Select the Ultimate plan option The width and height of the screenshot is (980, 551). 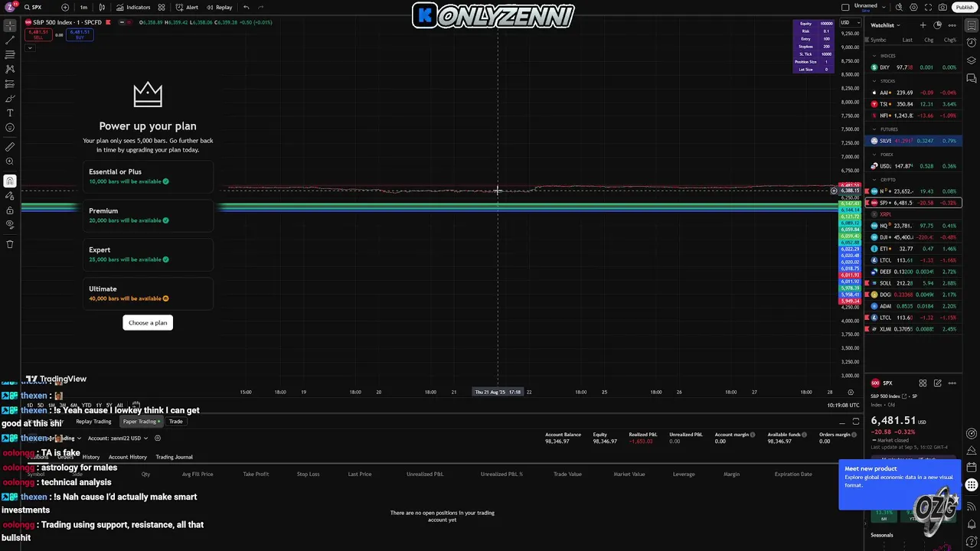pyautogui.click(x=148, y=293)
